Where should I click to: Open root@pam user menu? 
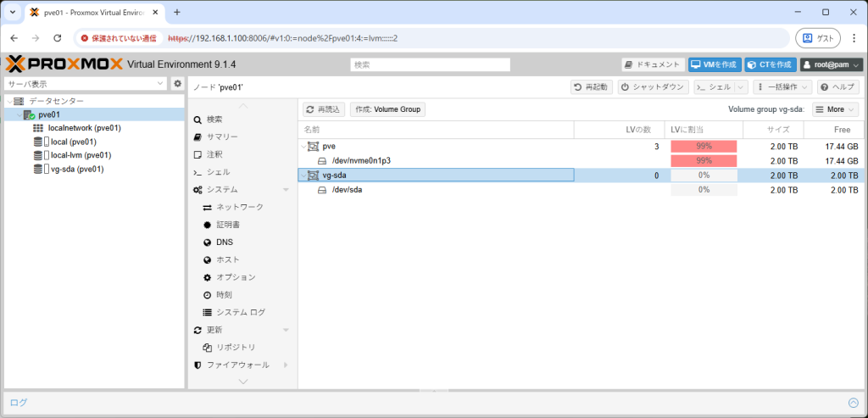(831, 64)
